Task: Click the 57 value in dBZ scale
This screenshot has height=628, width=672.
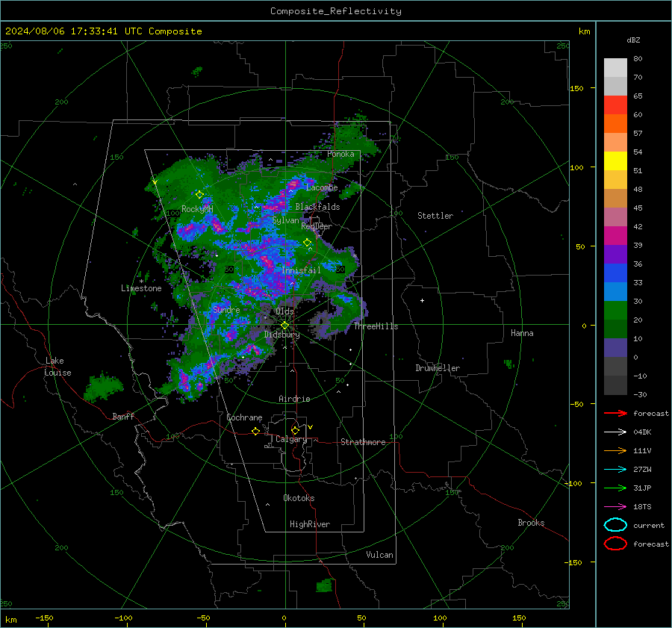Action: pos(638,134)
